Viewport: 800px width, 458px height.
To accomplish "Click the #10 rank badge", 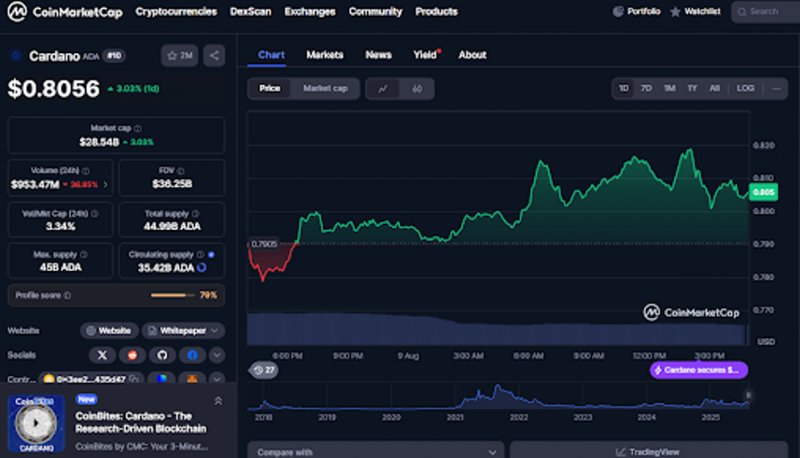I will point(114,56).
